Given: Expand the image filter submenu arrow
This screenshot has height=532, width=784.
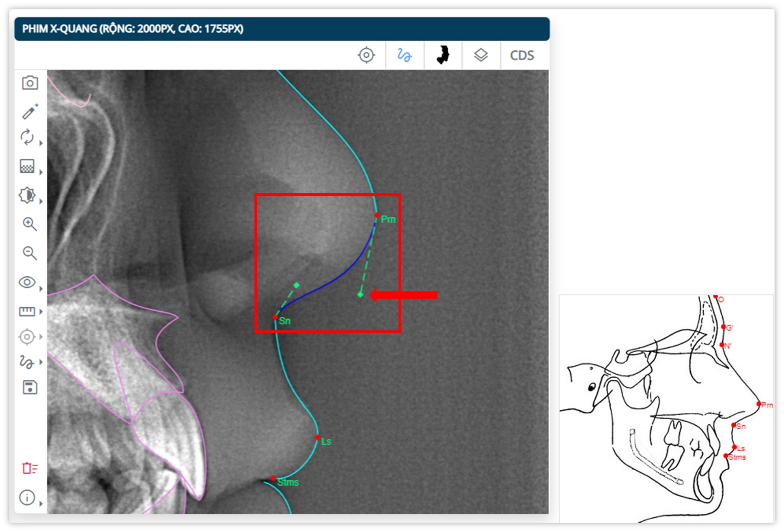Looking at the screenshot, I should (x=41, y=172).
